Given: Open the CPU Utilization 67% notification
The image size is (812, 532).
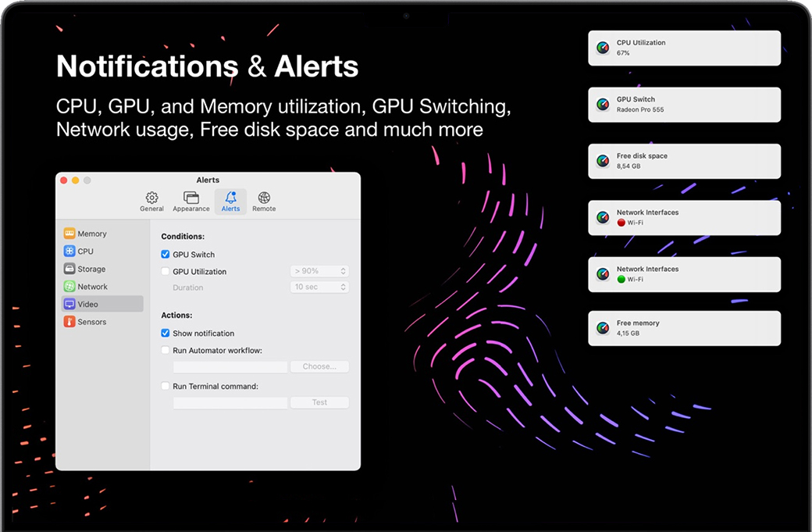Looking at the screenshot, I should coord(684,48).
